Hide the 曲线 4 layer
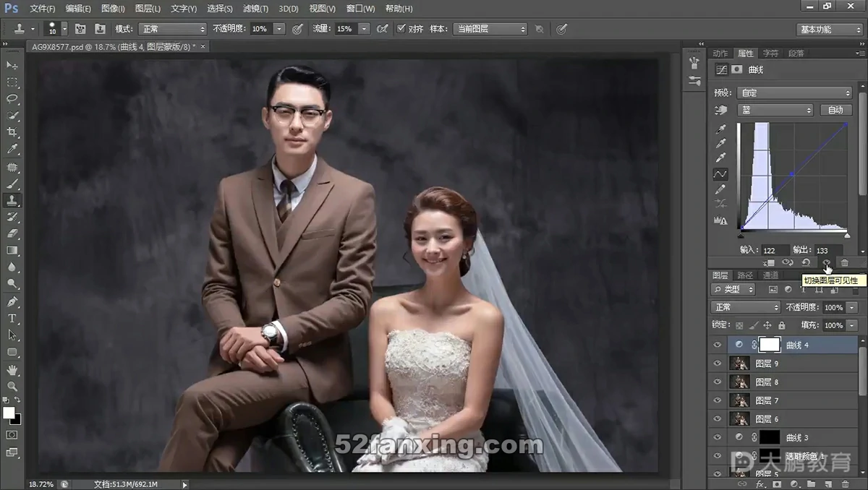Viewport: 868px width, 490px height. coord(718,345)
